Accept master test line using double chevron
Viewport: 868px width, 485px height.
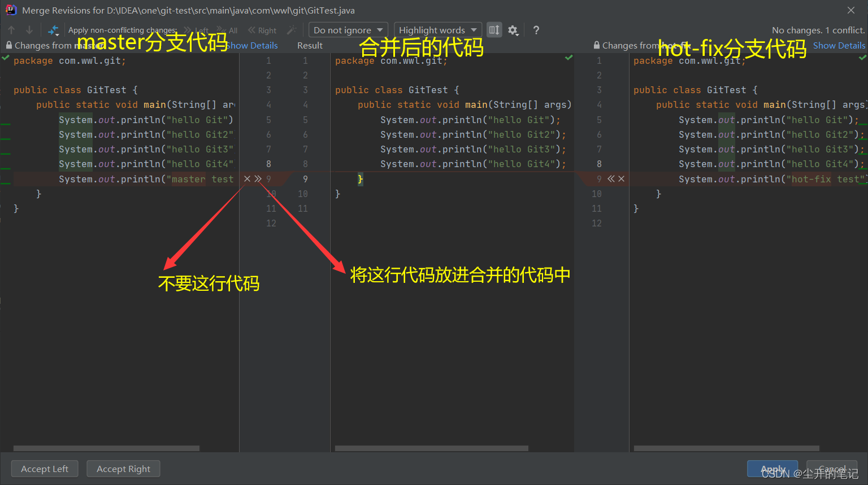coord(258,178)
